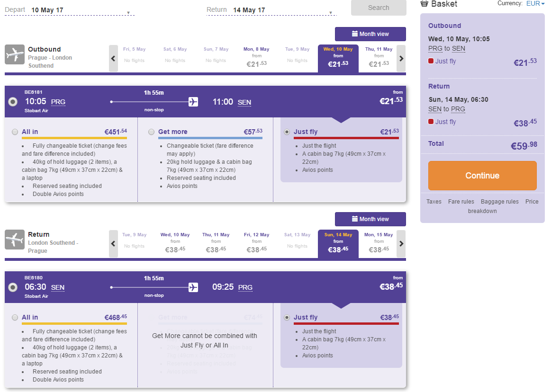Choose outbound All in fare €451.54
The height and width of the screenshot is (392, 551).
point(15,132)
